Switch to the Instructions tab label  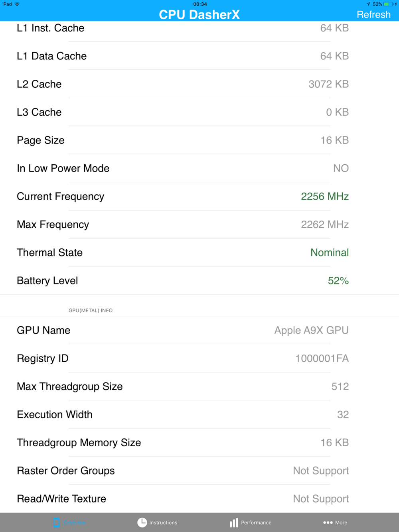click(x=163, y=522)
